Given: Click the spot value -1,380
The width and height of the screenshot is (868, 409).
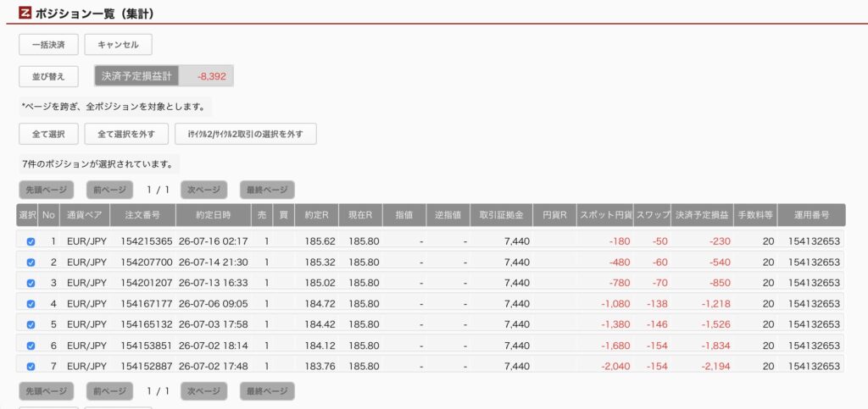Looking at the screenshot, I should coord(615,325).
